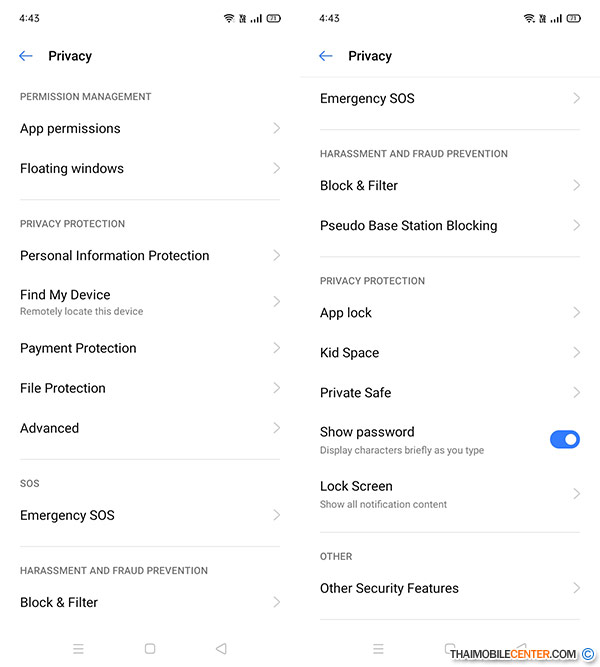The image size is (600, 667).
Task: Open Private Safe option
Action: click(355, 392)
